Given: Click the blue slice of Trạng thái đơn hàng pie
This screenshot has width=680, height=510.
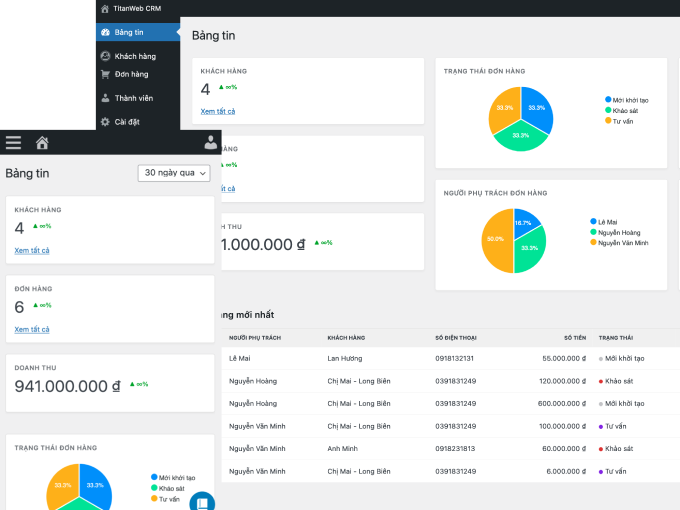Looking at the screenshot, I should 537,108.
